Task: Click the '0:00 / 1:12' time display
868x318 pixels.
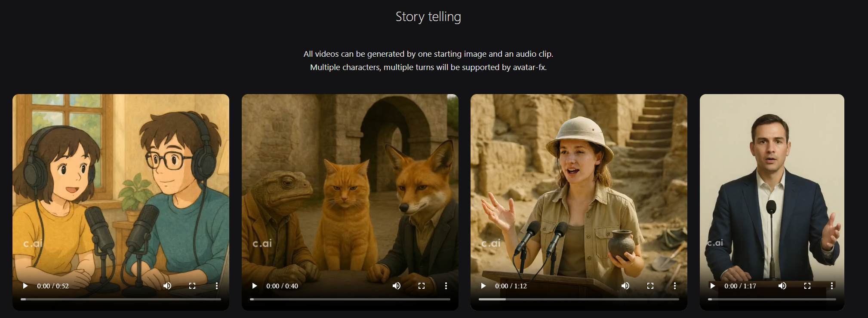Action: 511,286
